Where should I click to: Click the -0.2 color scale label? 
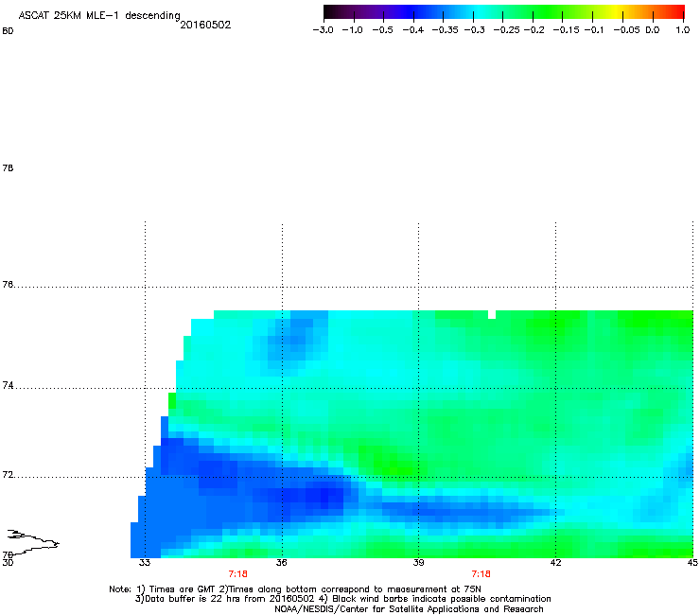point(534,30)
